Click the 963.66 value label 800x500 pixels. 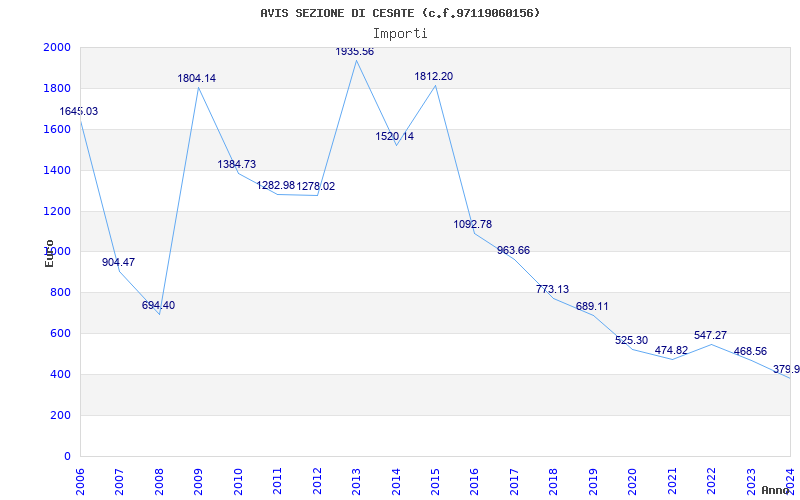coord(513,251)
